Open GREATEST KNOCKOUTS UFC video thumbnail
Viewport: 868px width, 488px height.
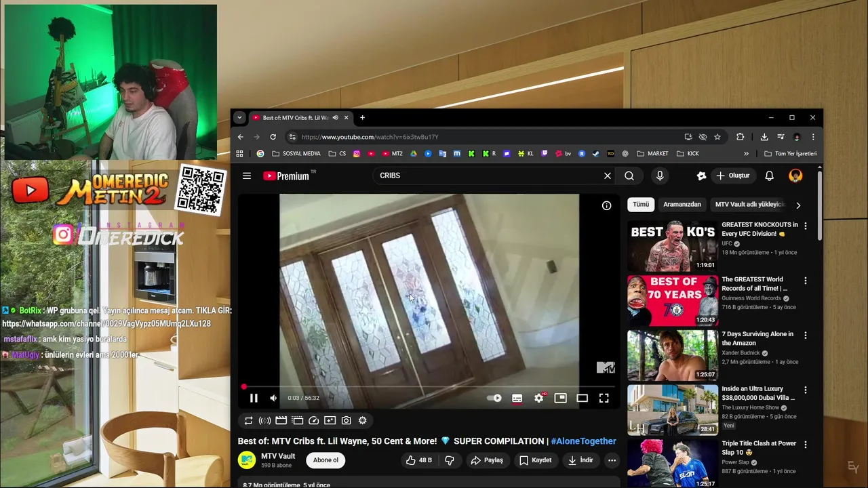tap(673, 246)
